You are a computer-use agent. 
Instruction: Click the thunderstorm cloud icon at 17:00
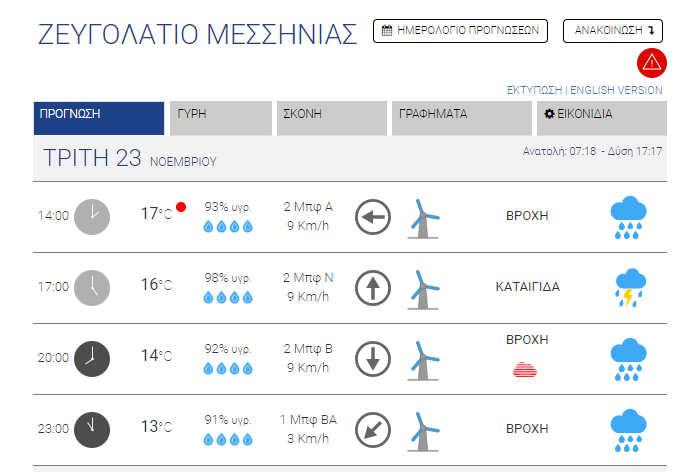pos(629,288)
